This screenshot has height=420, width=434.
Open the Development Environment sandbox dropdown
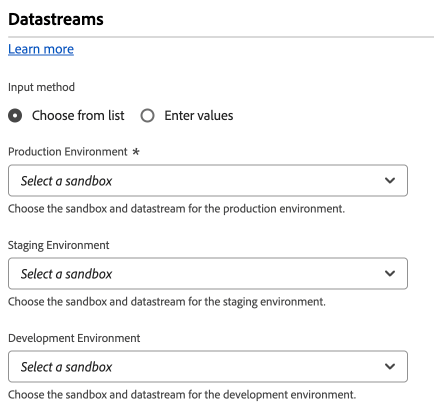click(208, 367)
